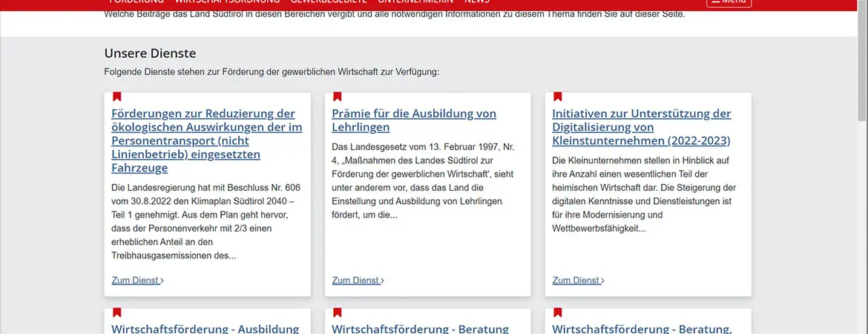Open the hamburger Menu button
Image resolution: width=868 pixels, height=334 pixels.
[729, 2]
